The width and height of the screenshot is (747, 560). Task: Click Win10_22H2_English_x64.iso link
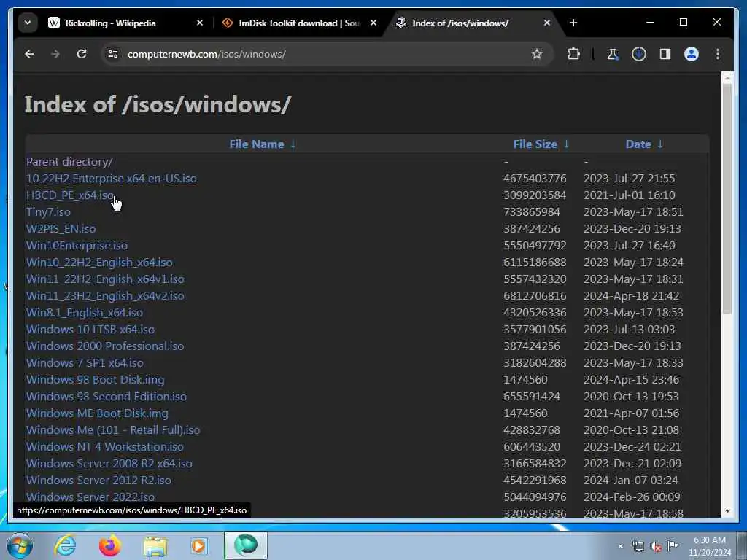tap(99, 262)
